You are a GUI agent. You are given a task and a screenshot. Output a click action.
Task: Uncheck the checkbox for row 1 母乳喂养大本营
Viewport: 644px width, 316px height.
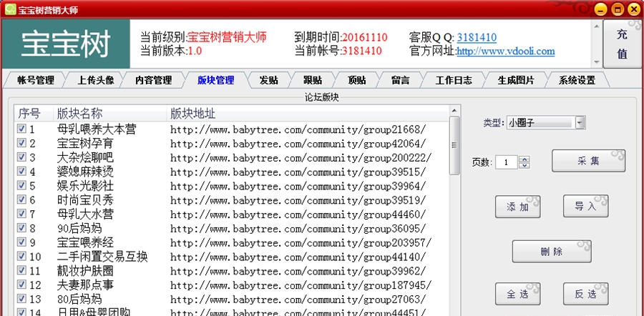point(21,129)
